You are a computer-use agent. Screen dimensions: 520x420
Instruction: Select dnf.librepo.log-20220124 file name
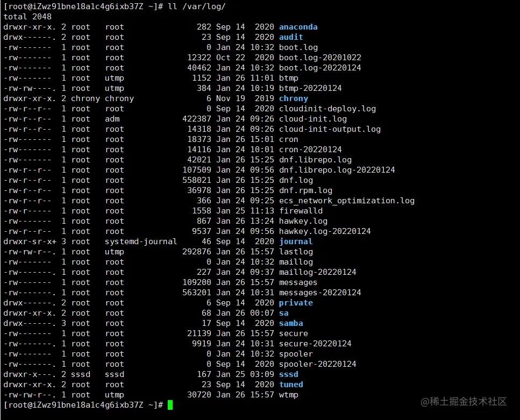point(337,170)
